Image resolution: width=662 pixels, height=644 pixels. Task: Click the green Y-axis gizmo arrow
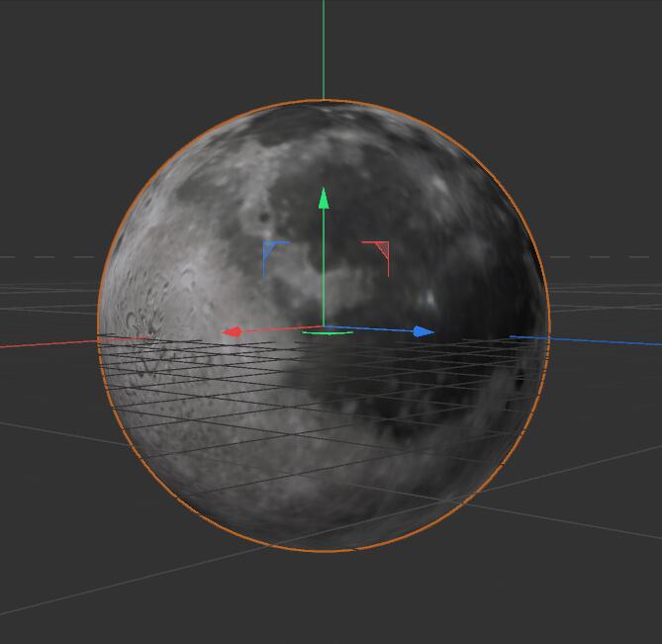(324, 199)
